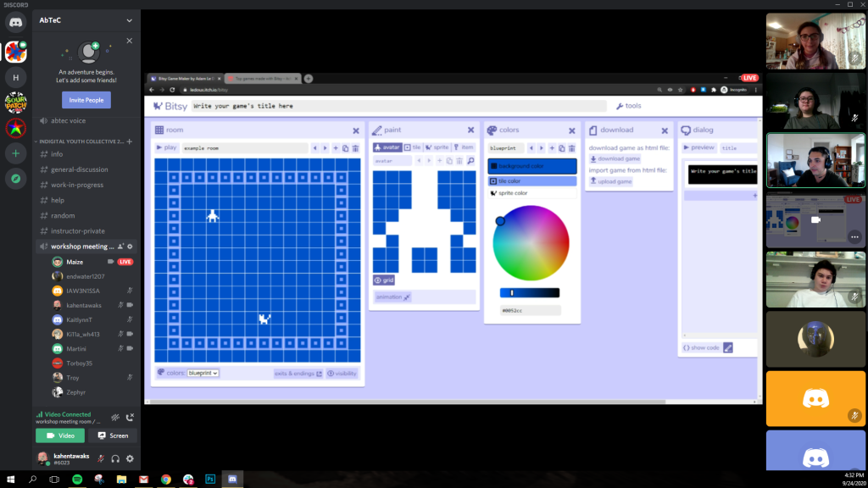Click the Add a Server plus icon

point(15,153)
